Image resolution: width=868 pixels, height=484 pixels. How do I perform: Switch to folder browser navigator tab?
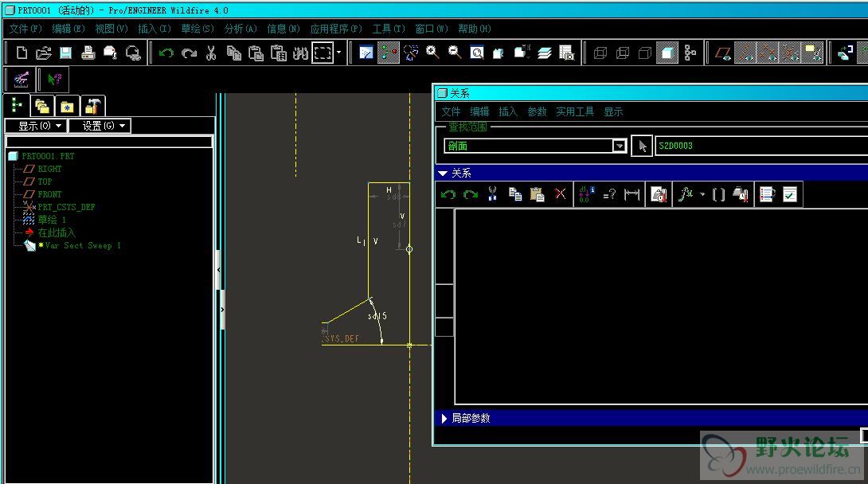[42, 106]
